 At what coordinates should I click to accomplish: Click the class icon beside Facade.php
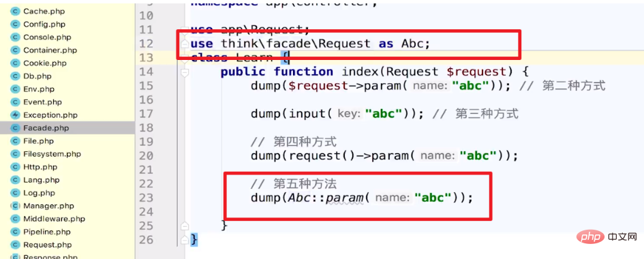[15, 128]
